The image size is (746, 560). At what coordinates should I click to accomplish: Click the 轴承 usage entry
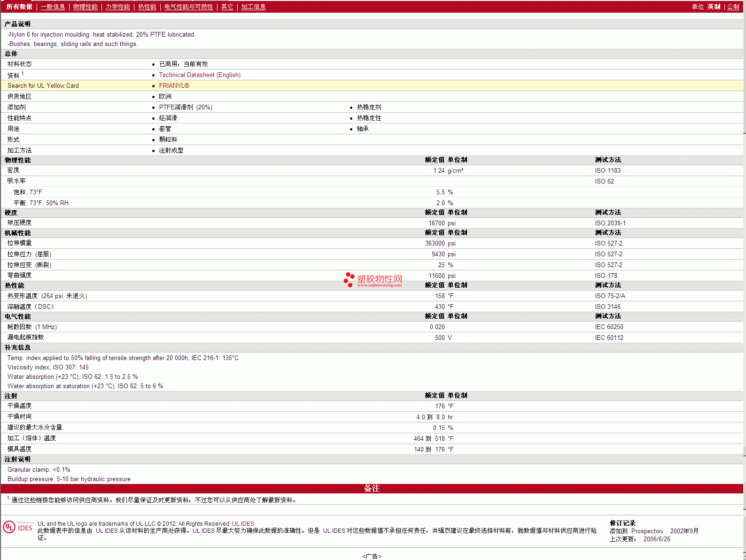point(363,129)
